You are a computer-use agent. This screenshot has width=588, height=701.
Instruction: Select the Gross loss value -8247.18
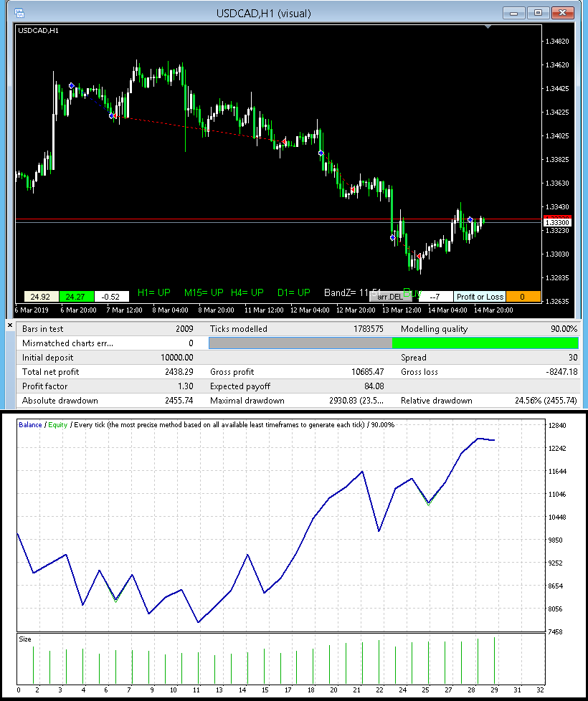click(x=560, y=371)
